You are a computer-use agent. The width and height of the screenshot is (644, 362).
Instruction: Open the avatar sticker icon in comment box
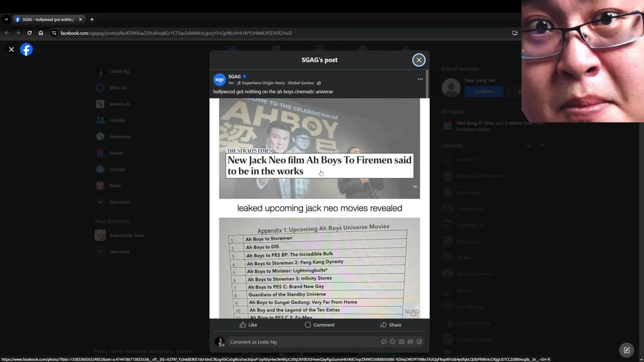(x=384, y=342)
